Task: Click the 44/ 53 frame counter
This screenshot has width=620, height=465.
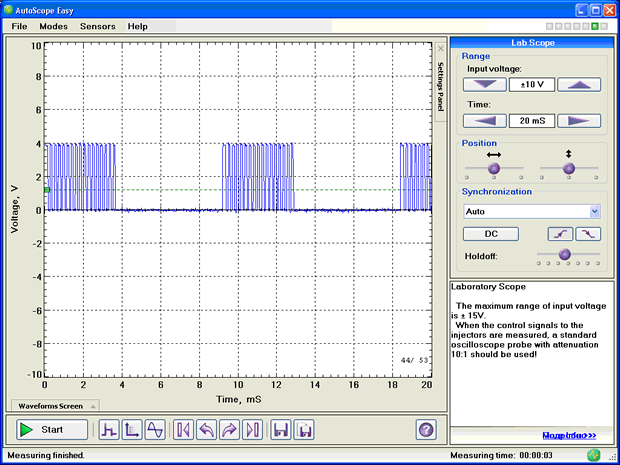Action: tap(414, 361)
